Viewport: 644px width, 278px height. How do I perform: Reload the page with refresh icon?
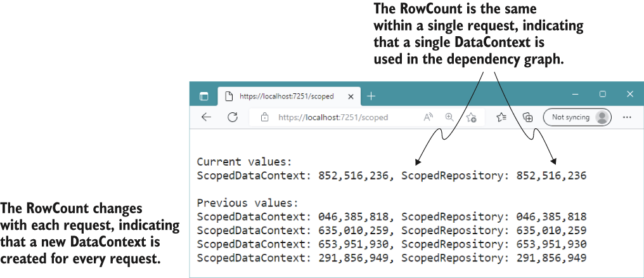pyautogui.click(x=233, y=117)
